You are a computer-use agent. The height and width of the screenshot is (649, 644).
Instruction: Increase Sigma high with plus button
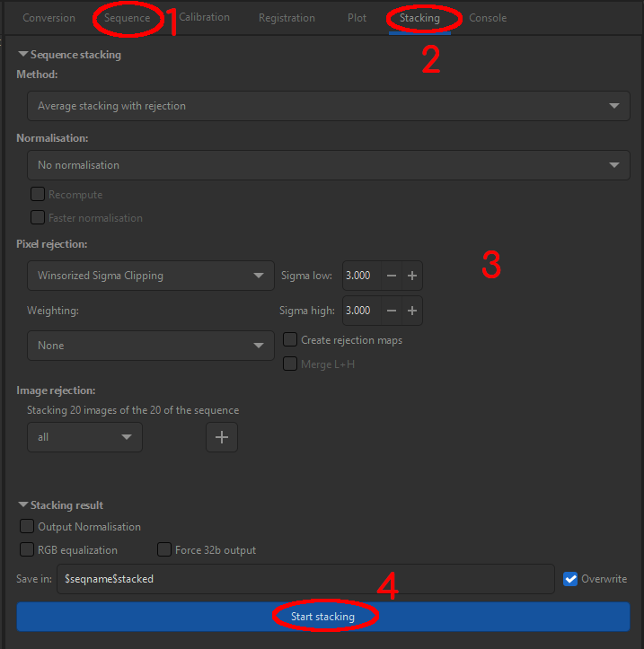(x=411, y=311)
